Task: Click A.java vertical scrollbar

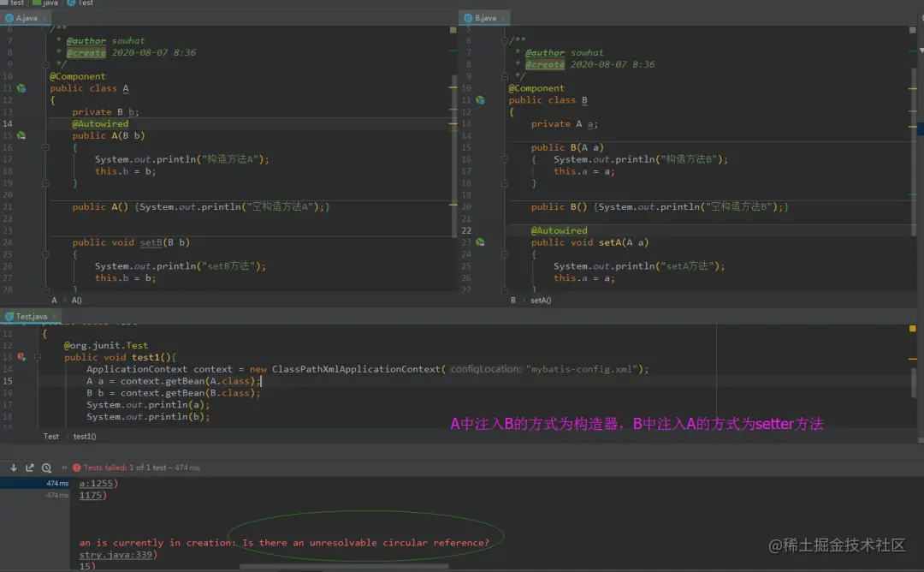Action: click(454, 156)
